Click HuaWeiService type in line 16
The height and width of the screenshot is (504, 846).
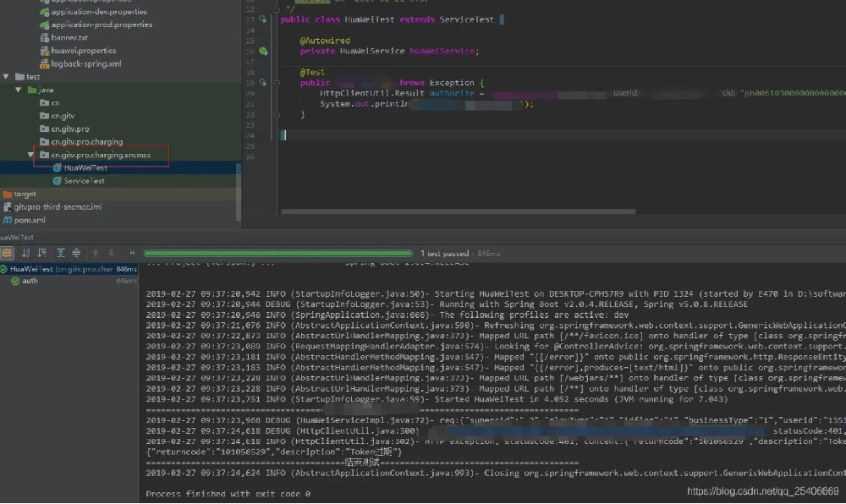(371, 51)
